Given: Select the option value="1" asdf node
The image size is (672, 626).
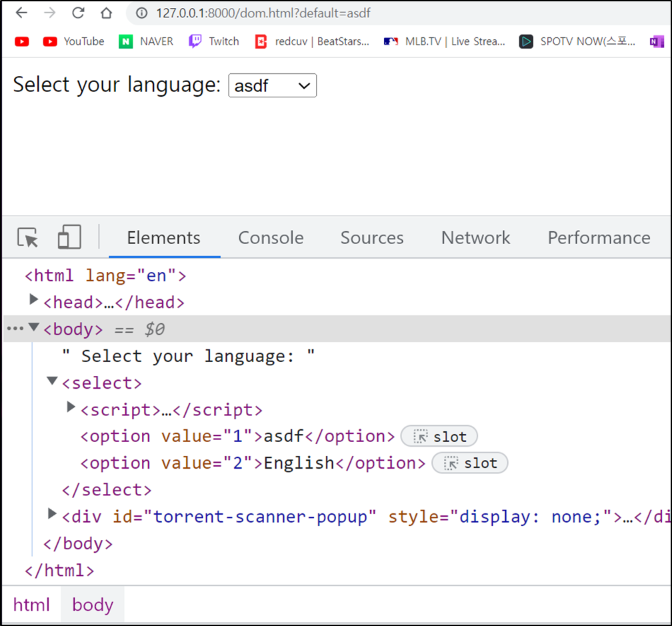Looking at the screenshot, I should pos(237,436).
